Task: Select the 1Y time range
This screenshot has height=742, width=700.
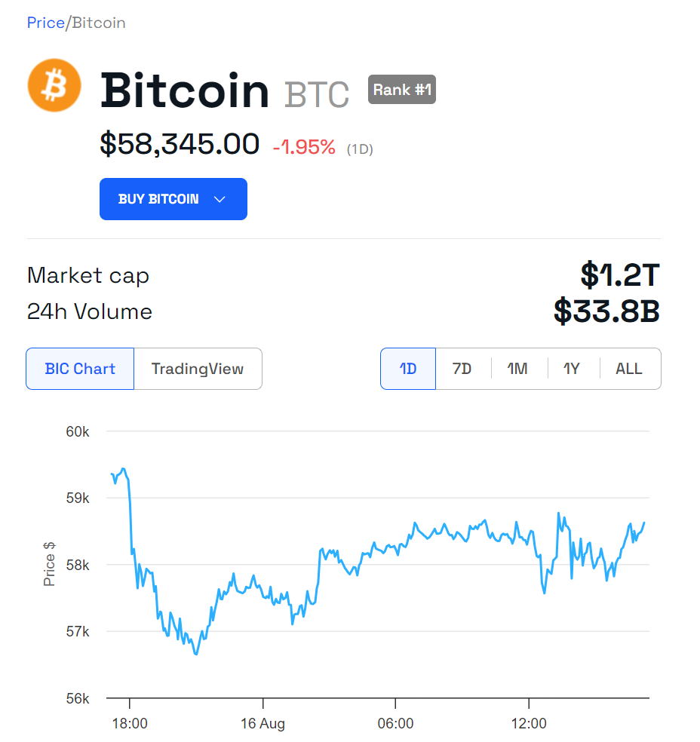Action: point(572,369)
